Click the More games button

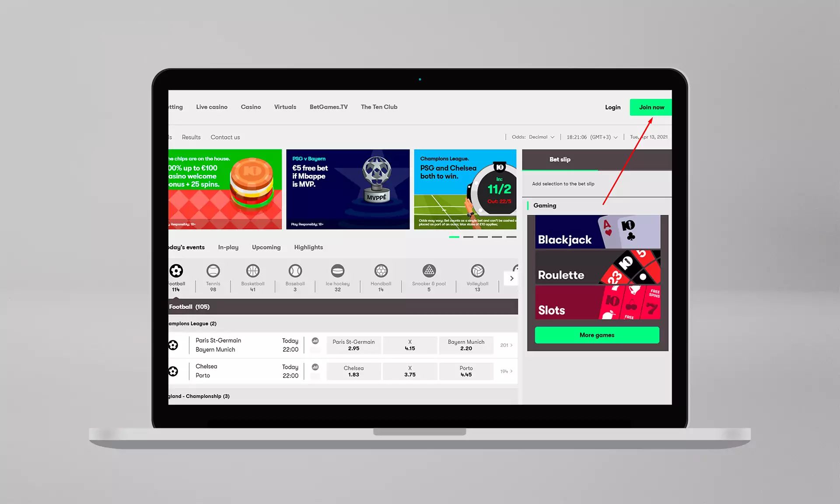596,335
